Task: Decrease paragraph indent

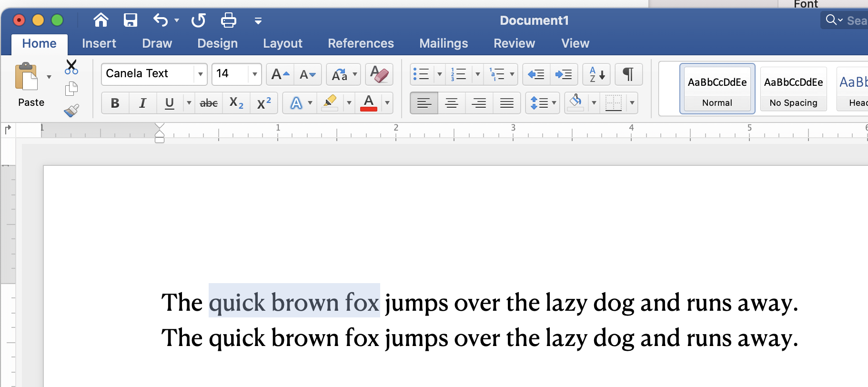Action: (x=536, y=74)
